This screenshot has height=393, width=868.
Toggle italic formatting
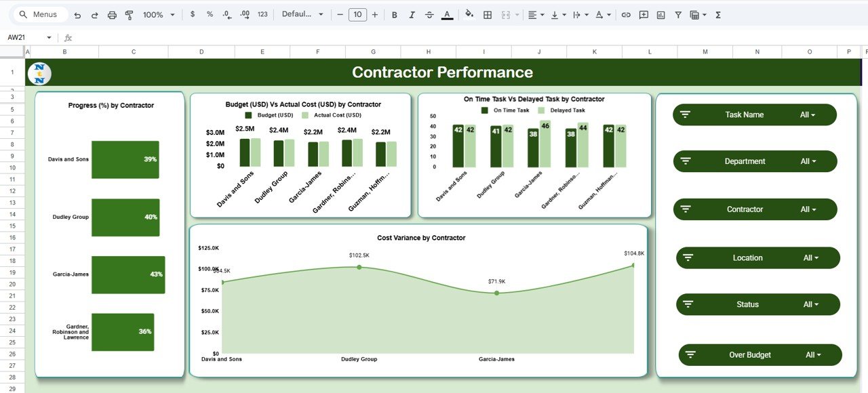click(412, 14)
